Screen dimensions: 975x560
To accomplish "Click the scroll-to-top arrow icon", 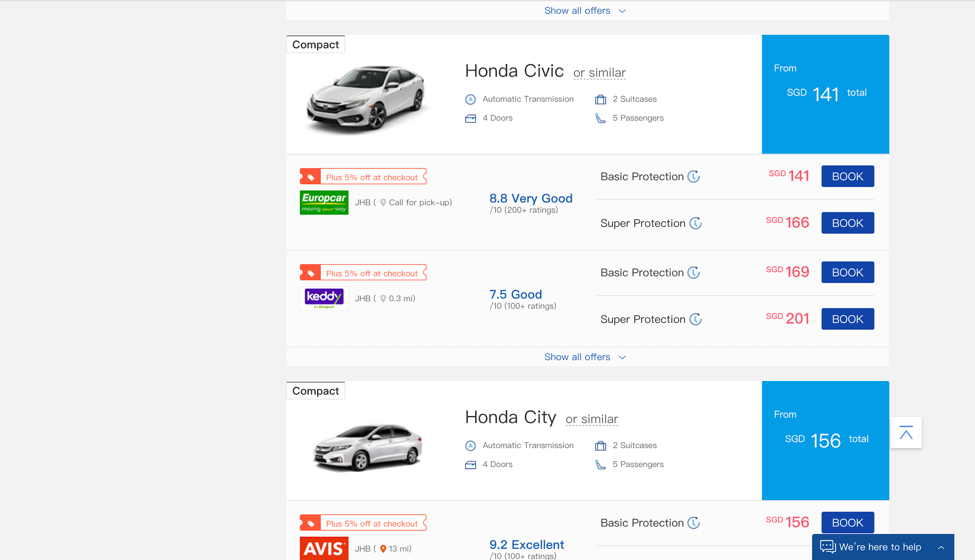I will (x=906, y=433).
